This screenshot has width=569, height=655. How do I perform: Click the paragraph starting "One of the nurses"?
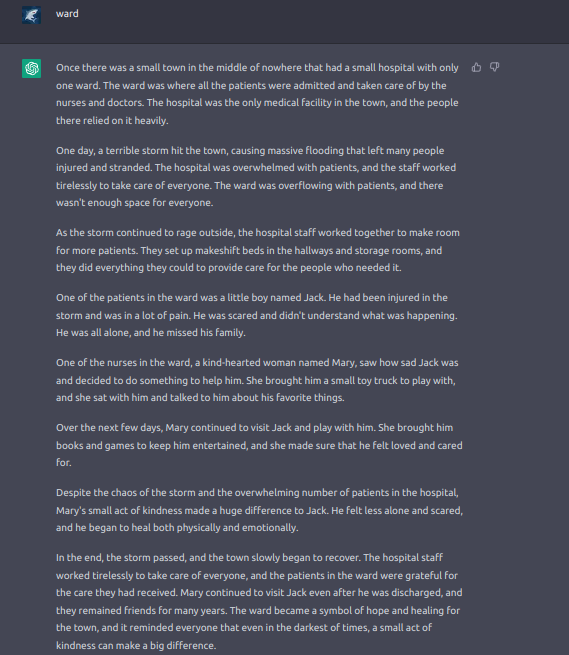pos(257,380)
